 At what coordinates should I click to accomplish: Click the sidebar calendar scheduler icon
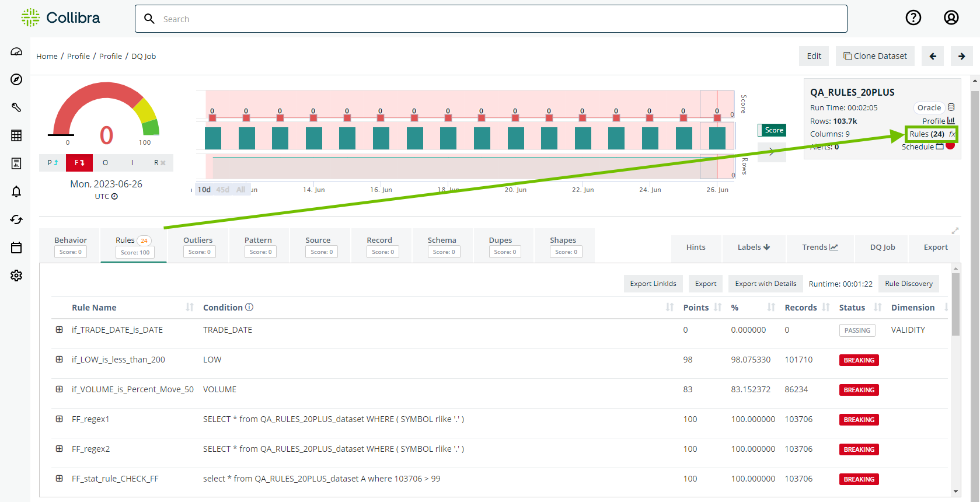(16, 247)
